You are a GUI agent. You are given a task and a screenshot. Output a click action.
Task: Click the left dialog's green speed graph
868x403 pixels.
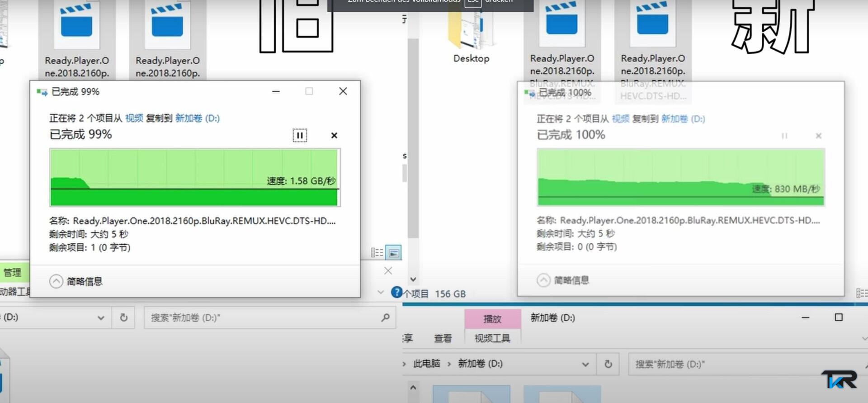(195, 177)
